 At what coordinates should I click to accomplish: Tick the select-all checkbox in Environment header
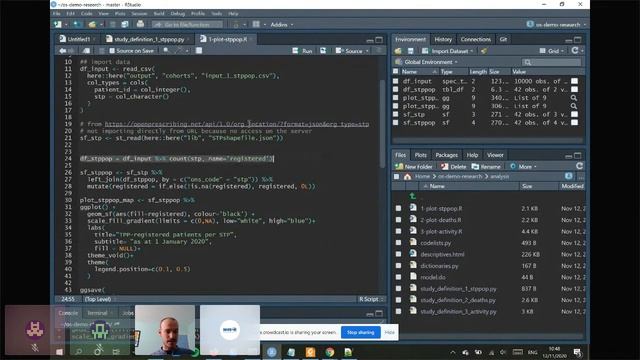pyautogui.click(x=395, y=71)
